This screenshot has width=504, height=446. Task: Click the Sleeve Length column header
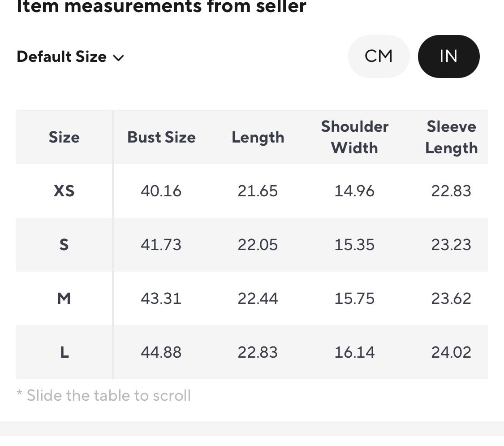[451, 138]
